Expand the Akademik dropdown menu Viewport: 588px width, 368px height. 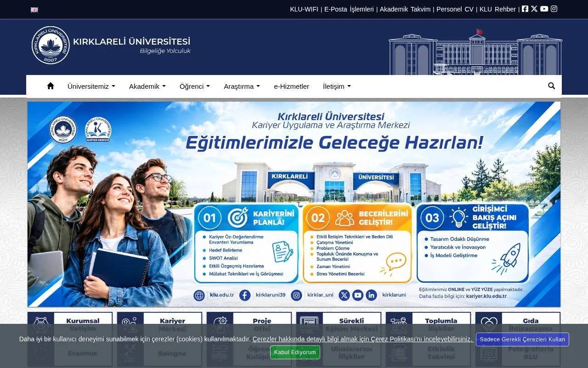[147, 86]
